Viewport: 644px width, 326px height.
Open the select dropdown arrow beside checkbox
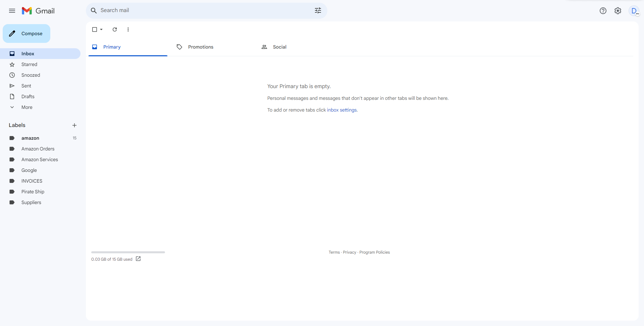(101, 29)
